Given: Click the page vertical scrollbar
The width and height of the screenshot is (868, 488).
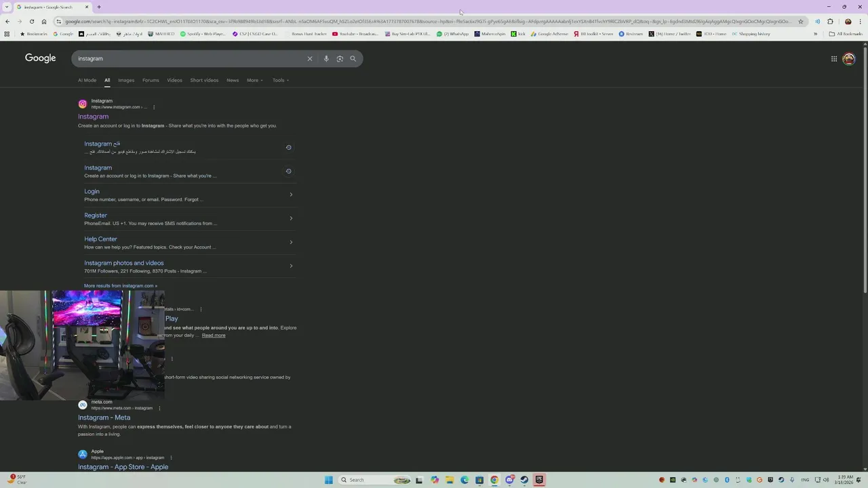Looking at the screenshot, I should 865,169.
